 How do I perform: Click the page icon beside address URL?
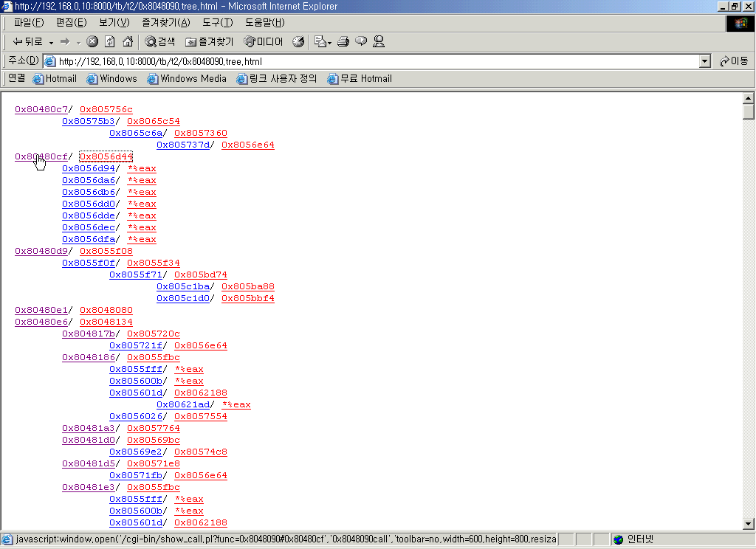point(49,61)
